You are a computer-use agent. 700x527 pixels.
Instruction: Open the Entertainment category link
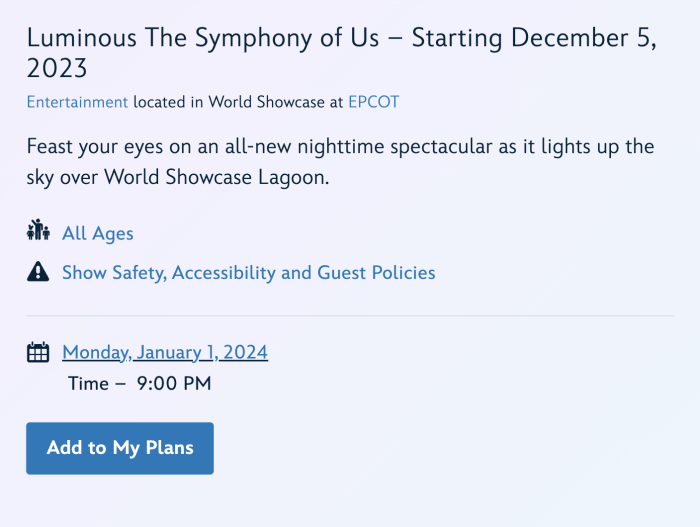[x=77, y=102]
